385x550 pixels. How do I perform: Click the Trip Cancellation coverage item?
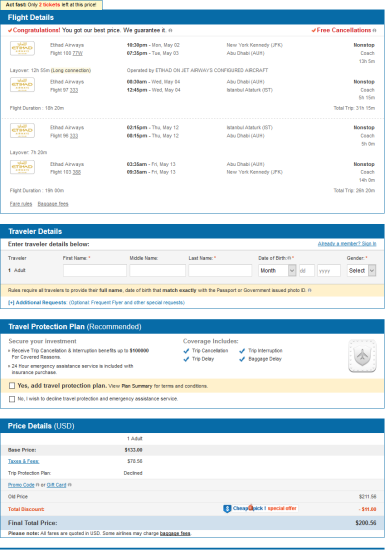point(206,350)
